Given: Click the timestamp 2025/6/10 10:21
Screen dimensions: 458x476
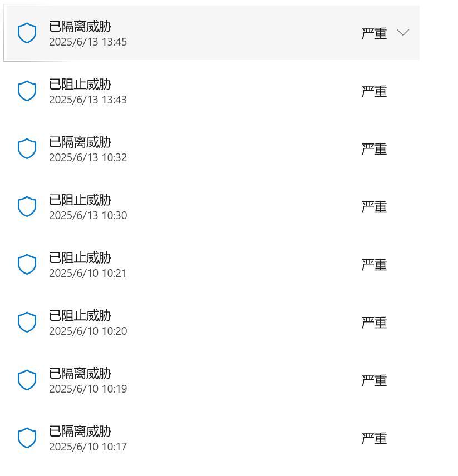Looking at the screenshot, I should tap(88, 273).
